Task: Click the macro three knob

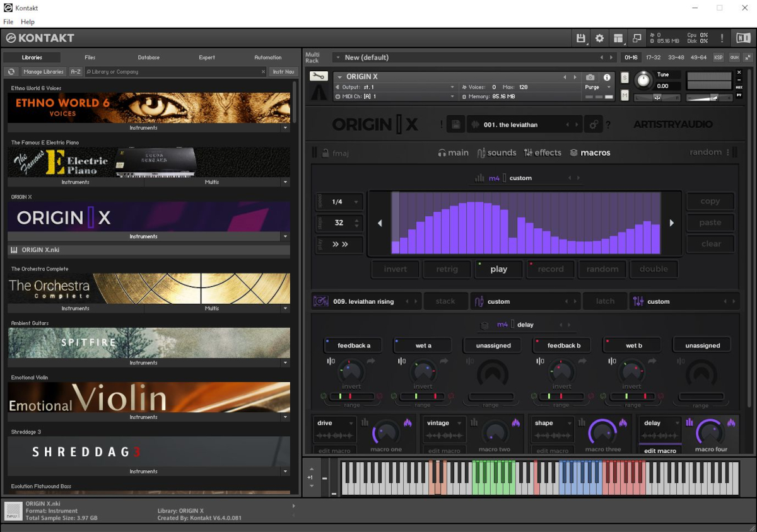Action: (603, 434)
